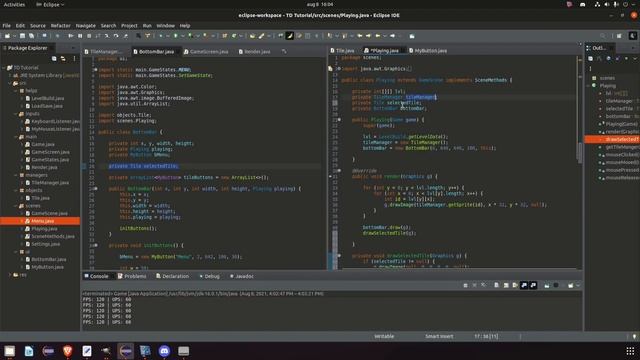Open Brave browser from the dock
The width and height of the screenshot is (640, 360).
point(67,351)
